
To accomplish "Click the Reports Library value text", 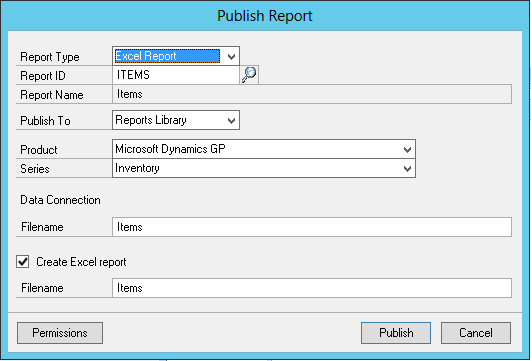I will pyautogui.click(x=151, y=120).
